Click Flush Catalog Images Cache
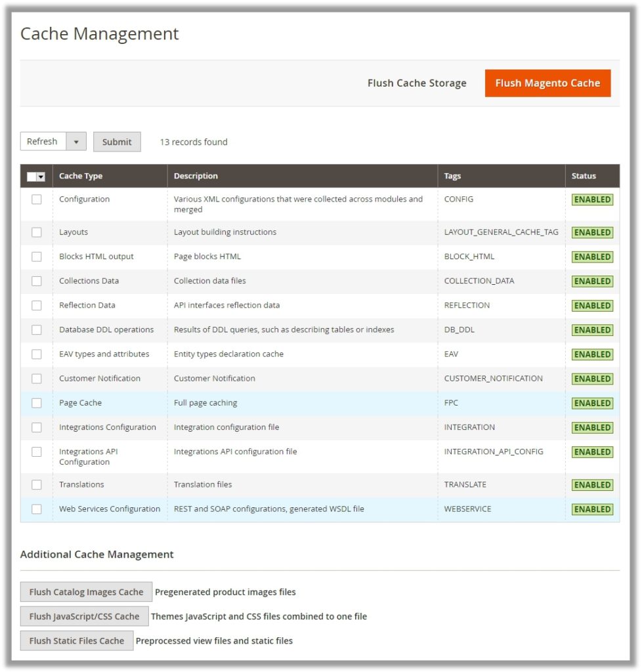This screenshot has height=672, width=642. pos(86,591)
